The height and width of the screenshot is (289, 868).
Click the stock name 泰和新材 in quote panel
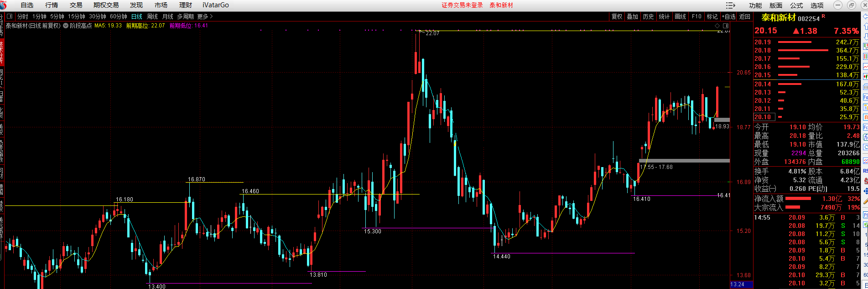779,18
